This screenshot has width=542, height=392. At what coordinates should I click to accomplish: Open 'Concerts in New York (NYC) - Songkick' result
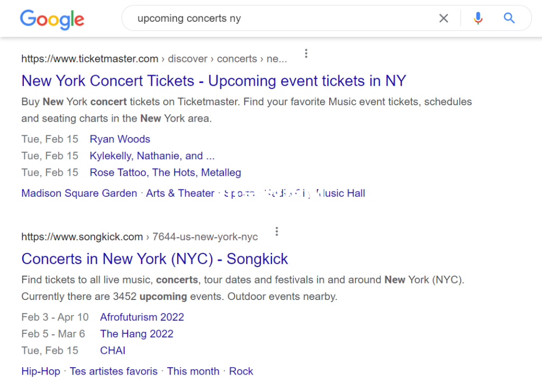pyautogui.click(x=155, y=259)
